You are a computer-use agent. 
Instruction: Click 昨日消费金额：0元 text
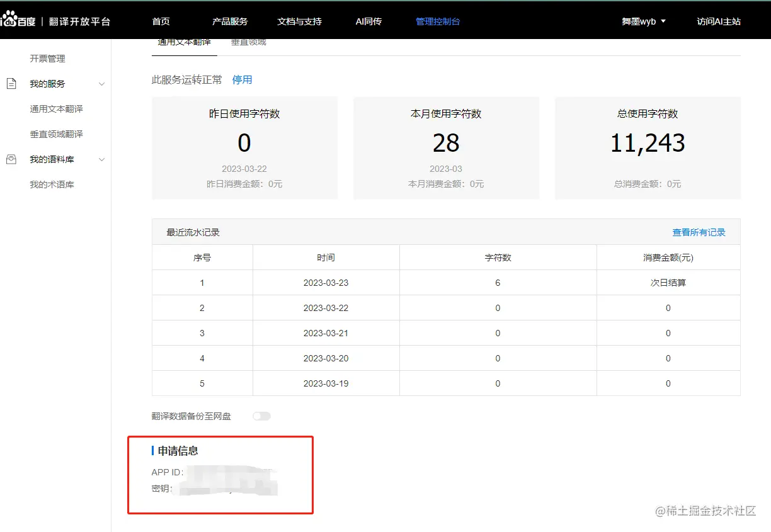point(244,184)
